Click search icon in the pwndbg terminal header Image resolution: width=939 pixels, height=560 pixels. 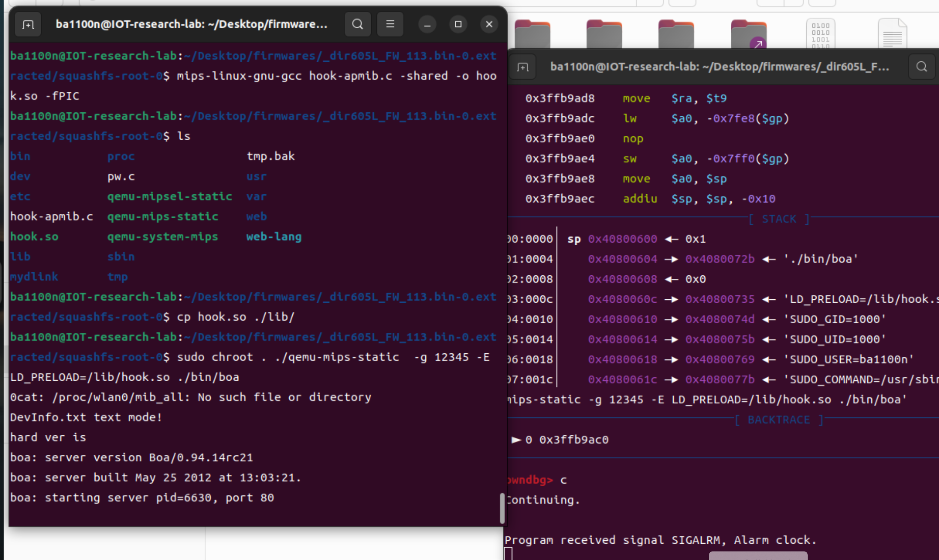pos(921,67)
